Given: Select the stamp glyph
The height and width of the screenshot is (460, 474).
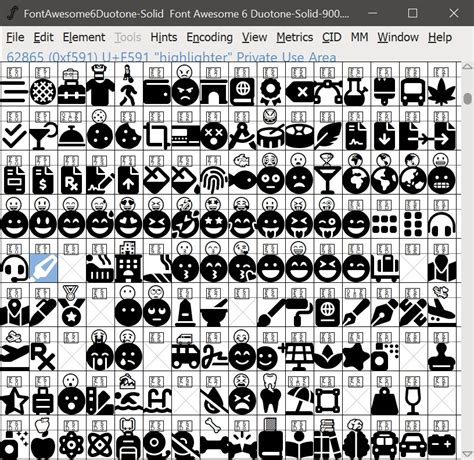Looking at the screenshot, I should click(441, 357).
